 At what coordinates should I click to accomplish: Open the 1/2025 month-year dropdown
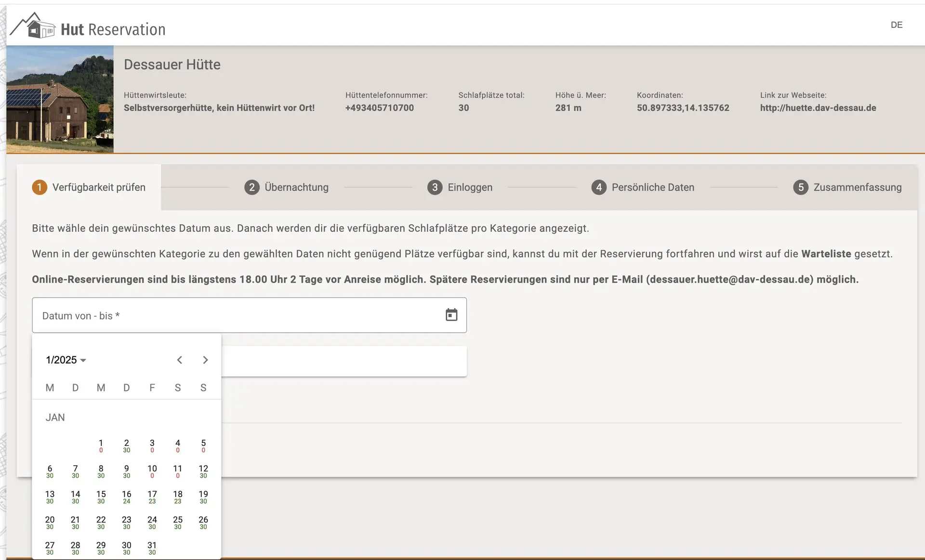coord(66,360)
